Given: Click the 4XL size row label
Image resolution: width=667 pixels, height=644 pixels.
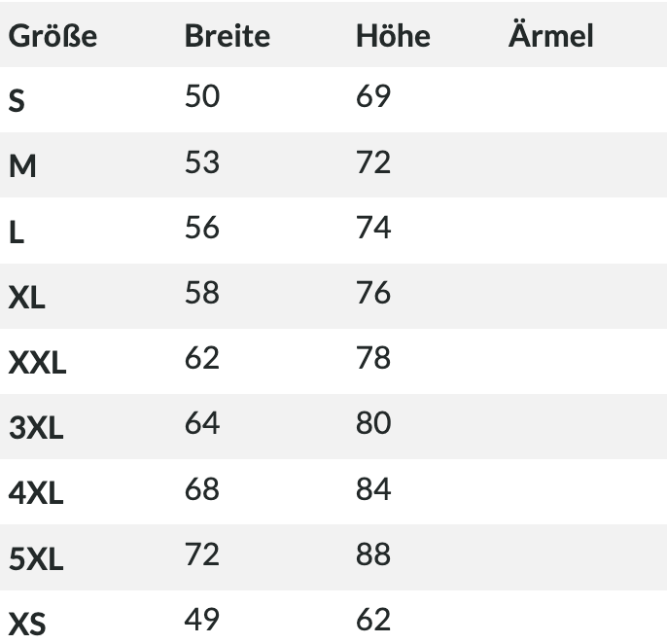Looking at the screenshot, I should click(x=36, y=493).
